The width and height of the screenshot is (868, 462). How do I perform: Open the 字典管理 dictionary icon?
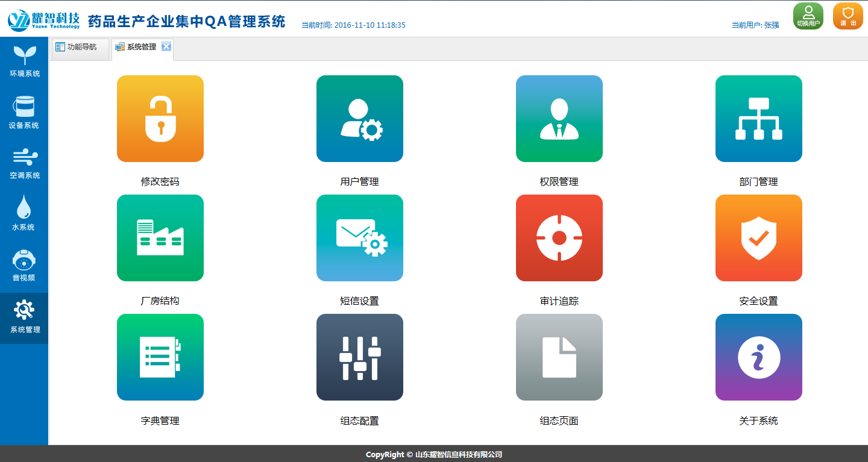[160, 357]
